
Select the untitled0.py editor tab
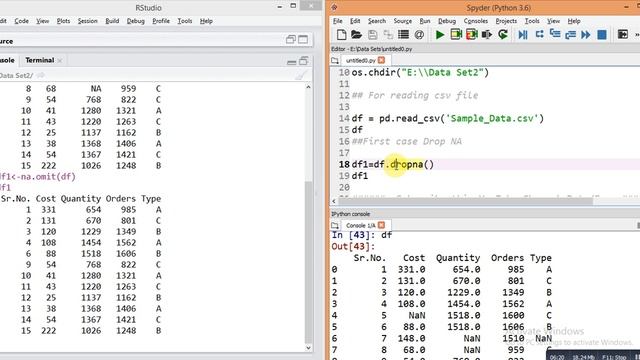click(x=360, y=60)
